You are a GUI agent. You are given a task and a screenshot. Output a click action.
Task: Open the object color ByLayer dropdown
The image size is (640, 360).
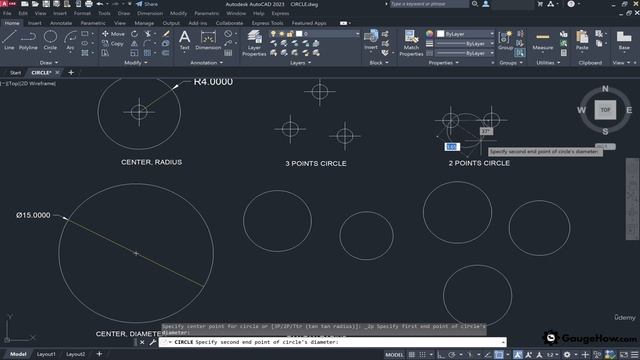(466, 34)
